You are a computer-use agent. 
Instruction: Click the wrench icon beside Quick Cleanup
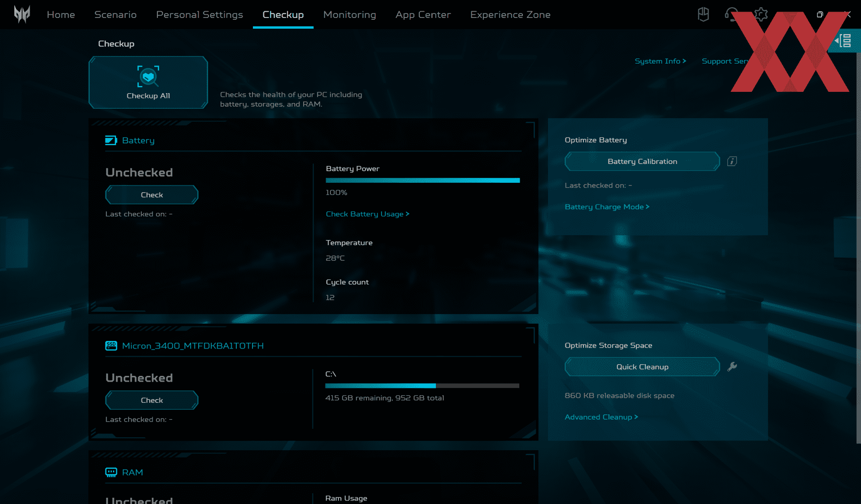[x=732, y=367]
